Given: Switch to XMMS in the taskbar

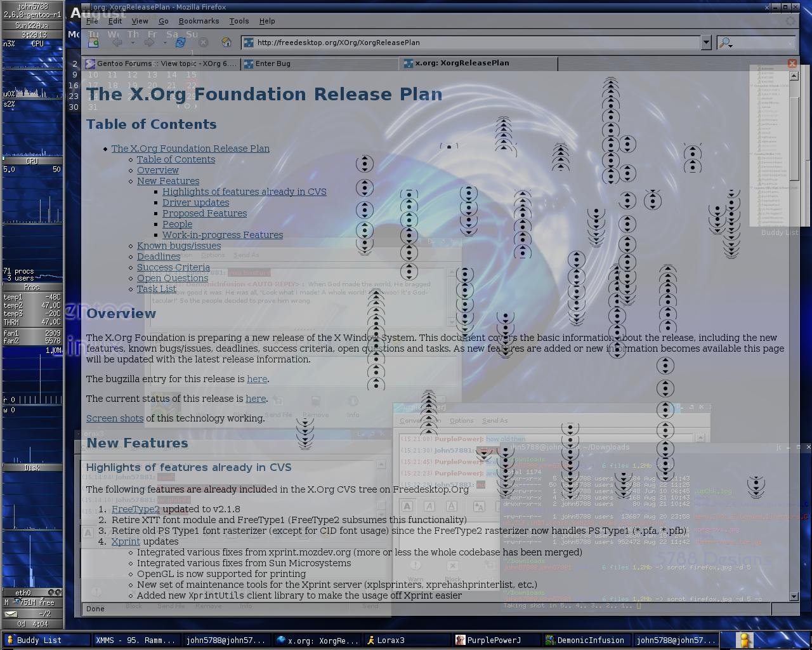Looking at the screenshot, I should pyautogui.click(x=135, y=640).
